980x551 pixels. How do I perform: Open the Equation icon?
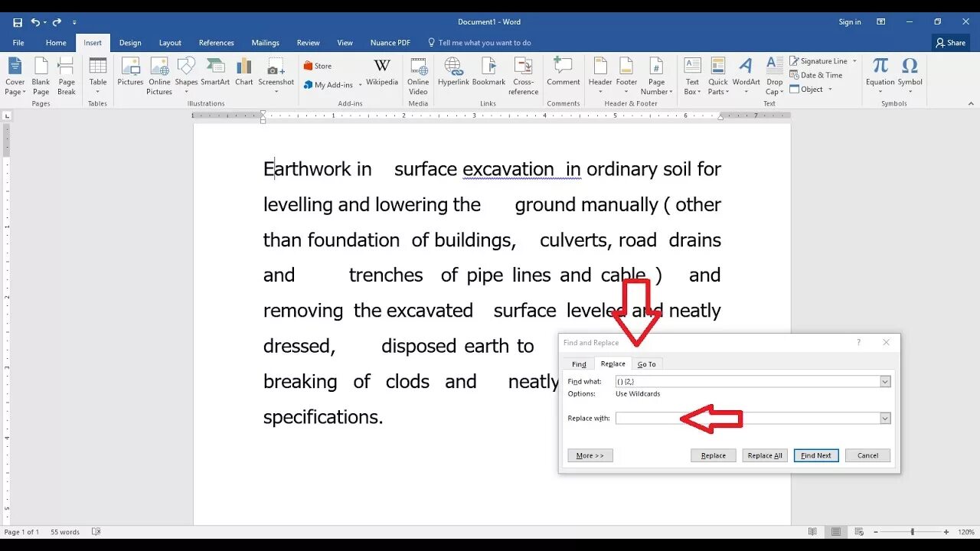click(x=880, y=75)
